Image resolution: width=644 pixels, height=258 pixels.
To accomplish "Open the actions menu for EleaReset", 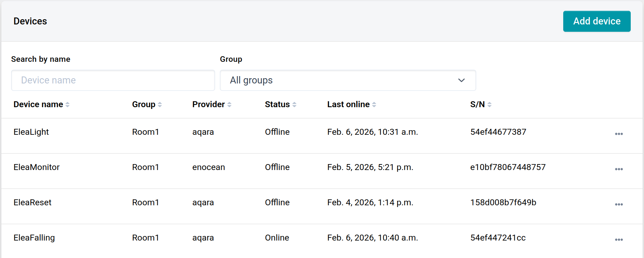I will tap(618, 205).
